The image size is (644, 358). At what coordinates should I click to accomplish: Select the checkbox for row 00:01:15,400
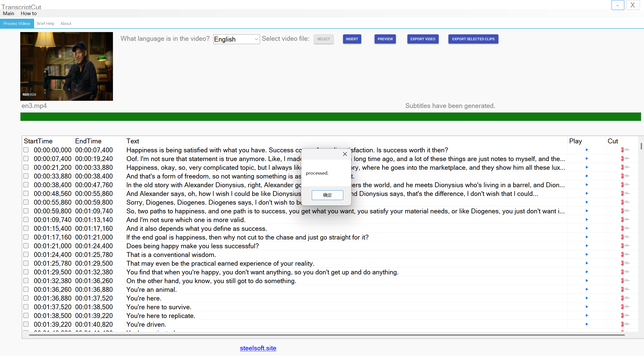pos(26,228)
